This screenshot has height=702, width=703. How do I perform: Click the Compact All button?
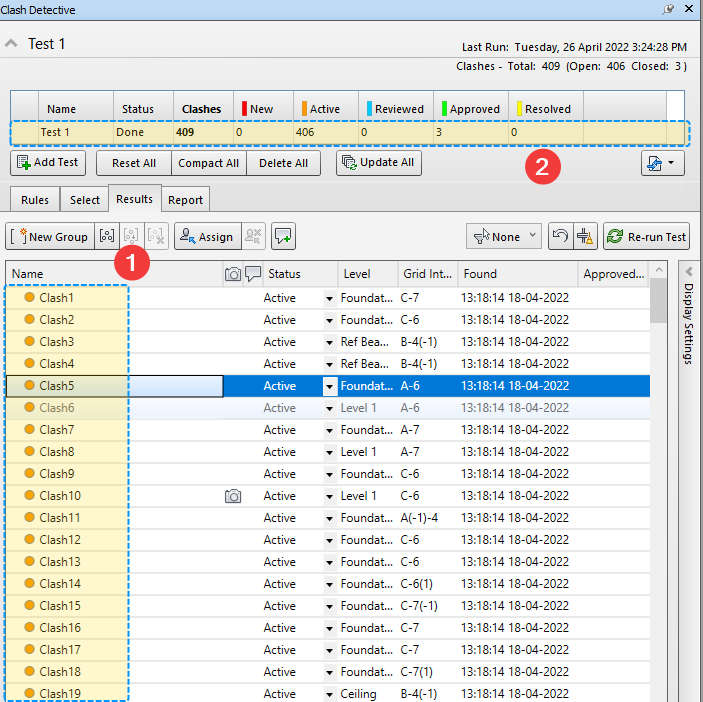coord(208,163)
